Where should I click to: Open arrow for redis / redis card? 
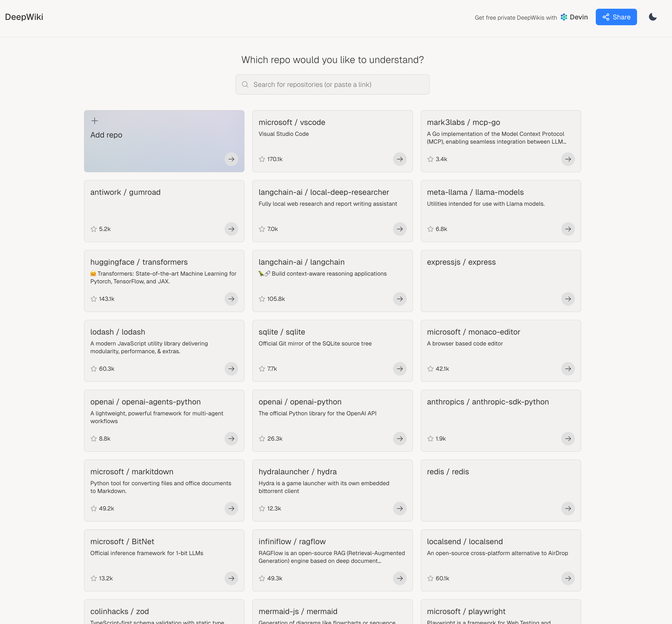pyautogui.click(x=568, y=509)
